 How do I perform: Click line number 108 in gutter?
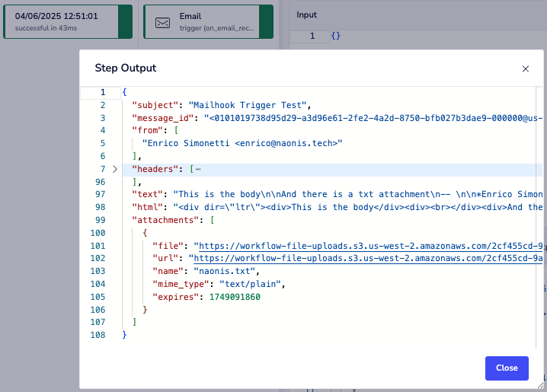(98, 335)
